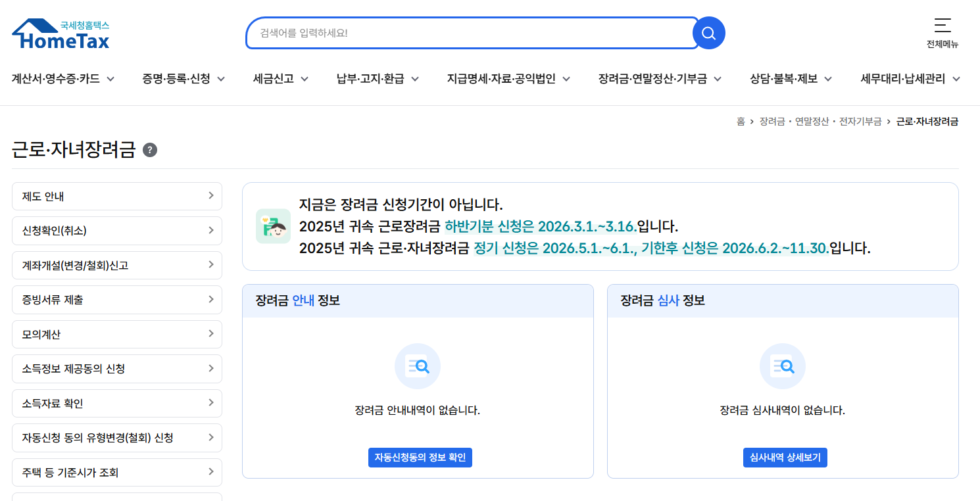
Task: Click the 자동신청동의 정보 확인 button
Action: click(x=420, y=458)
